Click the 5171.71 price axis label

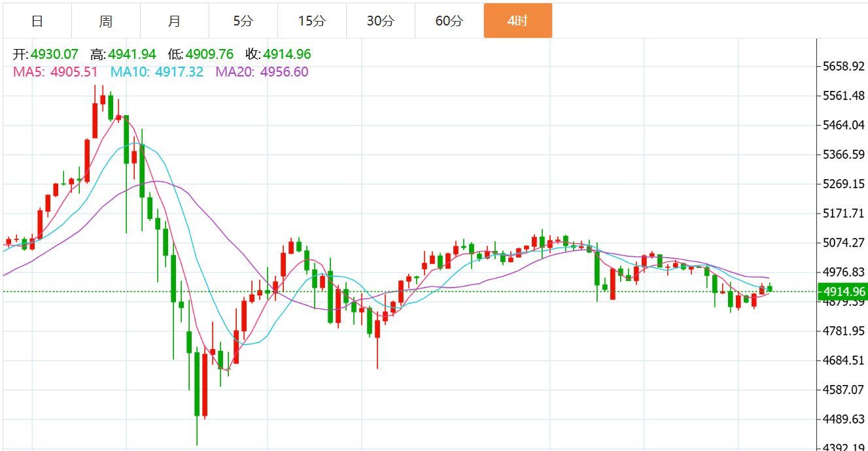tap(844, 213)
